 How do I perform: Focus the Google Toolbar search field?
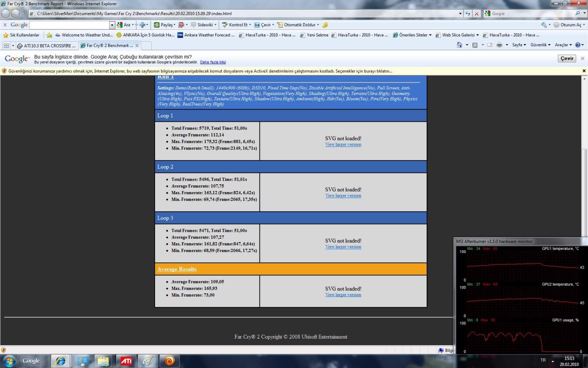[69, 25]
